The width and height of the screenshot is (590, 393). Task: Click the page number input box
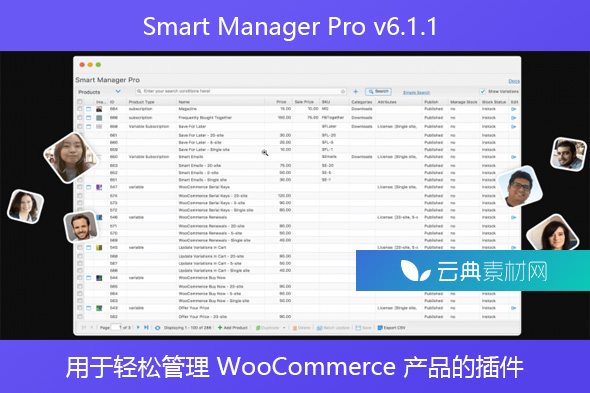coord(116,328)
